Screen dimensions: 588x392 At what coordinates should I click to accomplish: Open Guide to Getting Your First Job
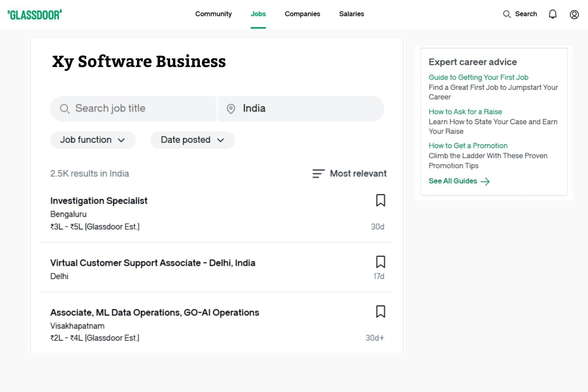[x=478, y=77]
